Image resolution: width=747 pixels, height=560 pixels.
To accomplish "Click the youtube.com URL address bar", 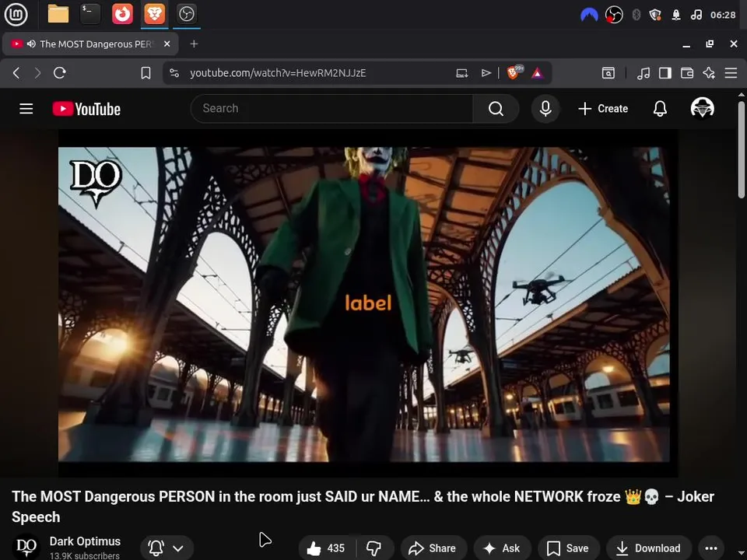I will pos(278,73).
